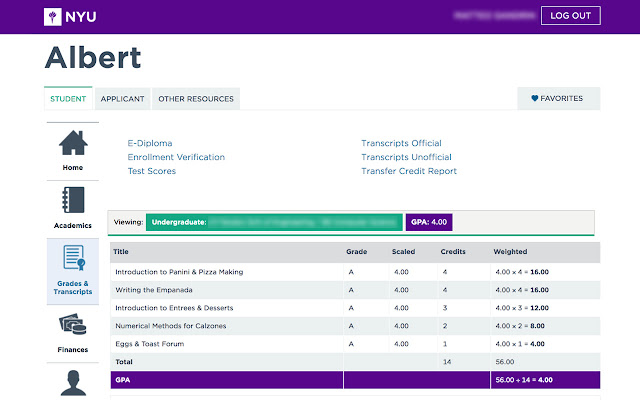Open Transcripts Unofficial link
Screen dimensions: 640x400
click(406, 157)
